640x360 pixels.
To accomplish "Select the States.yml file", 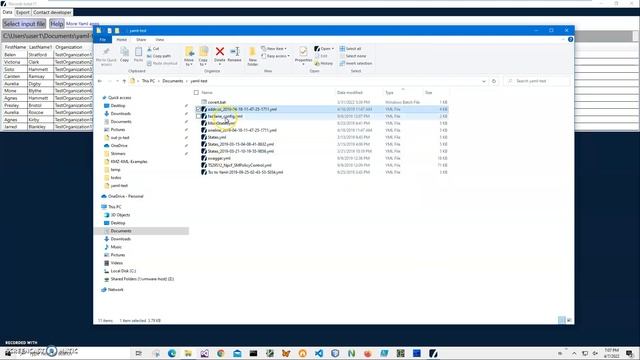I will click(217, 137).
